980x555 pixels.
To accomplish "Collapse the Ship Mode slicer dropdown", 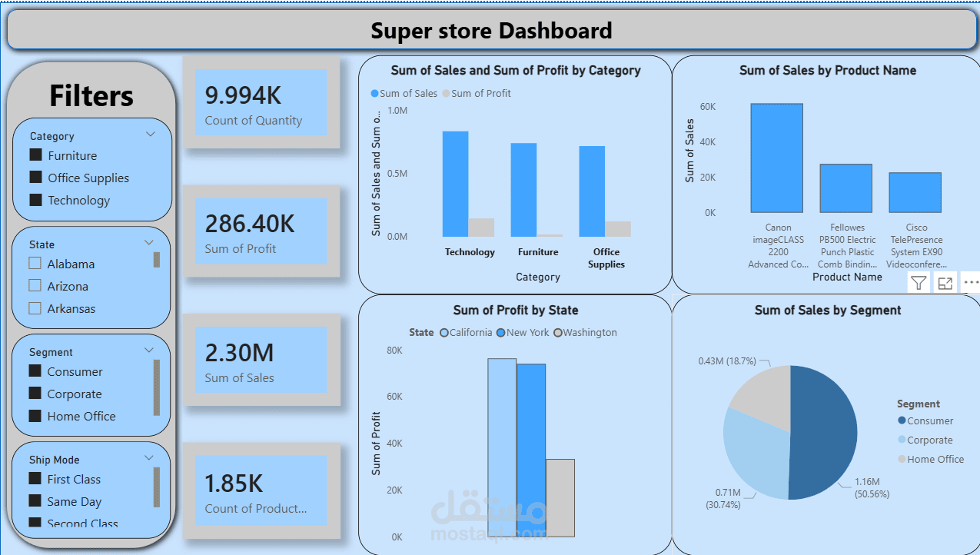I will pyautogui.click(x=150, y=457).
